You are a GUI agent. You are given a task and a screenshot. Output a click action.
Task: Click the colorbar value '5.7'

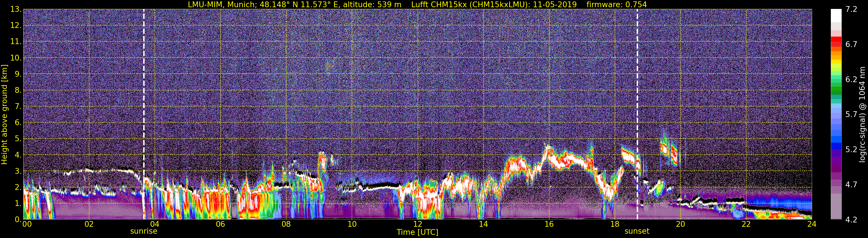click(851, 115)
